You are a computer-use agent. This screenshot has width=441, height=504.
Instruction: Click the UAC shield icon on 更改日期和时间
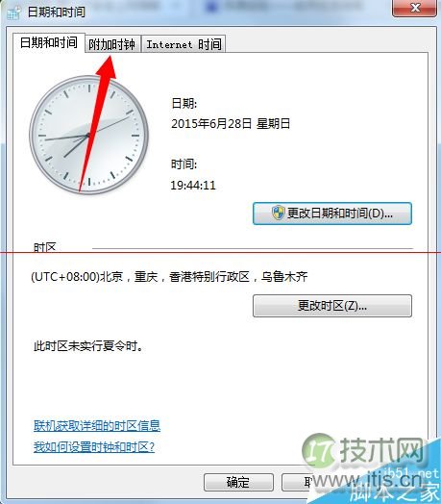pos(279,213)
